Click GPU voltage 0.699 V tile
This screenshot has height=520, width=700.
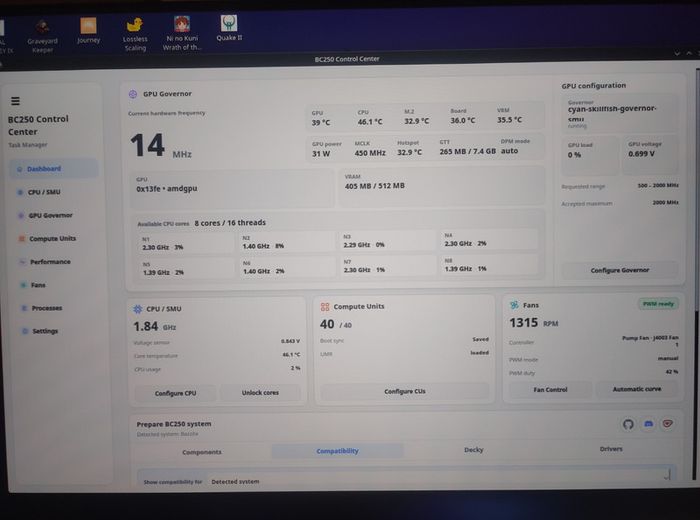point(650,154)
